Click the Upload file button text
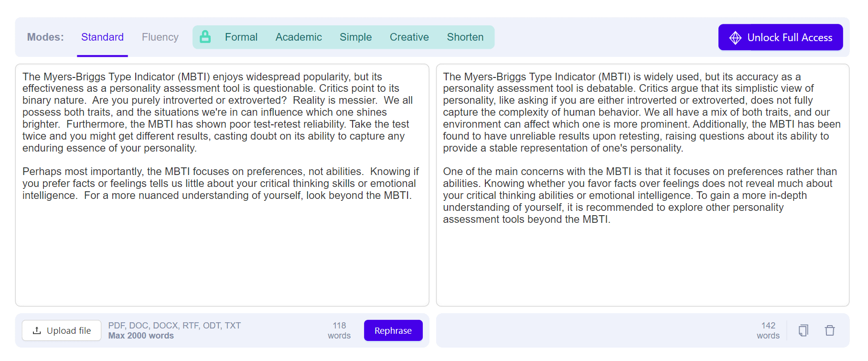This screenshot has width=868, height=361. (69, 330)
